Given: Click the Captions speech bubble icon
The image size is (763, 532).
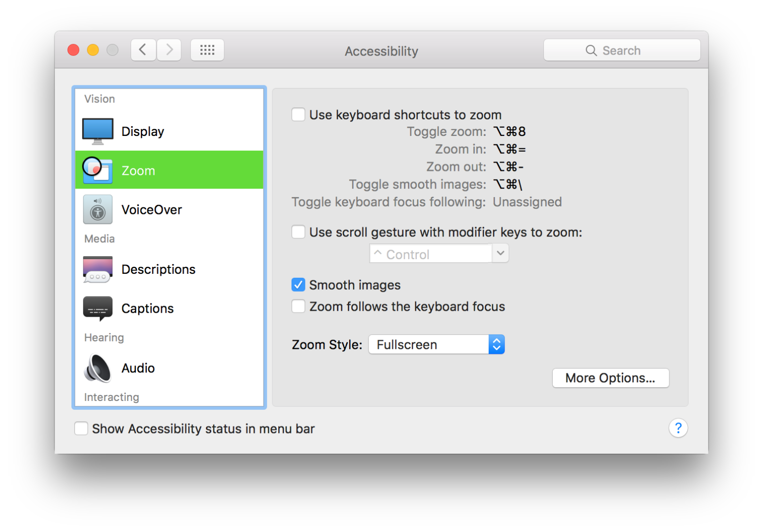Looking at the screenshot, I should click(98, 308).
